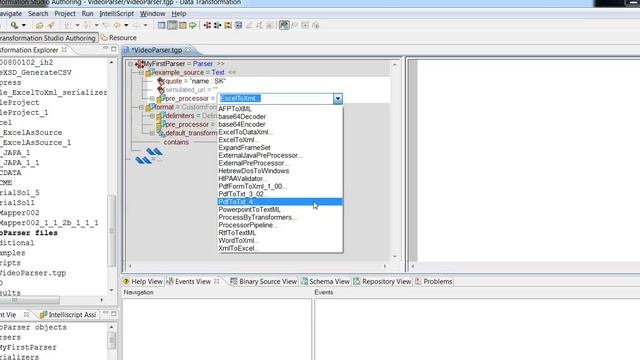Choose XmlToExcel from the dropdown list
640x360 pixels.
pos(280,248)
